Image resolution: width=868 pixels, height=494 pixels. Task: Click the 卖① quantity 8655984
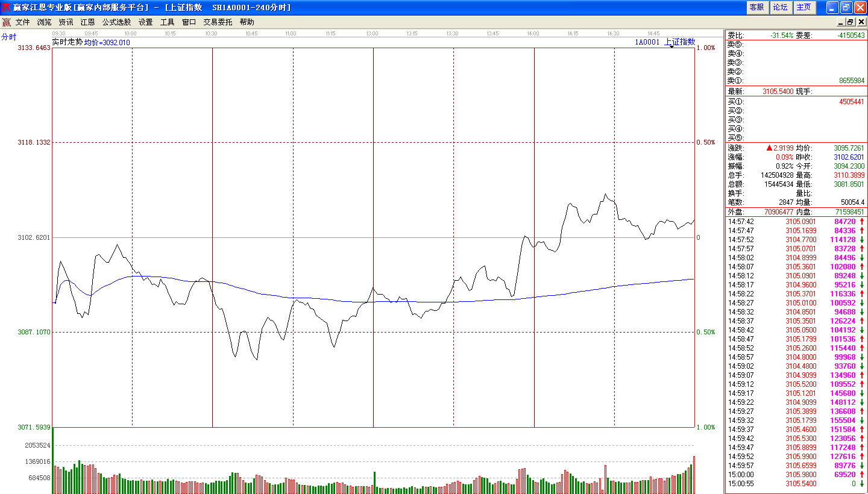click(x=852, y=80)
